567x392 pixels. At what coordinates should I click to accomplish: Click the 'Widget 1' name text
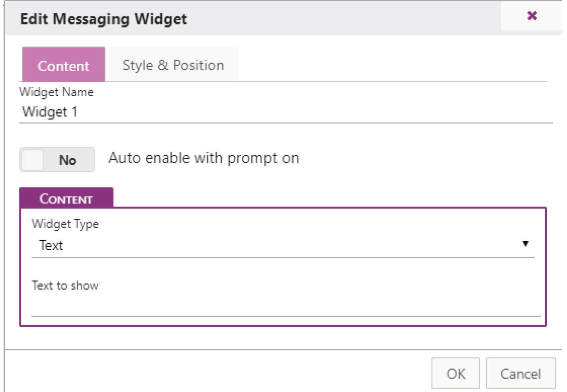tap(50, 112)
